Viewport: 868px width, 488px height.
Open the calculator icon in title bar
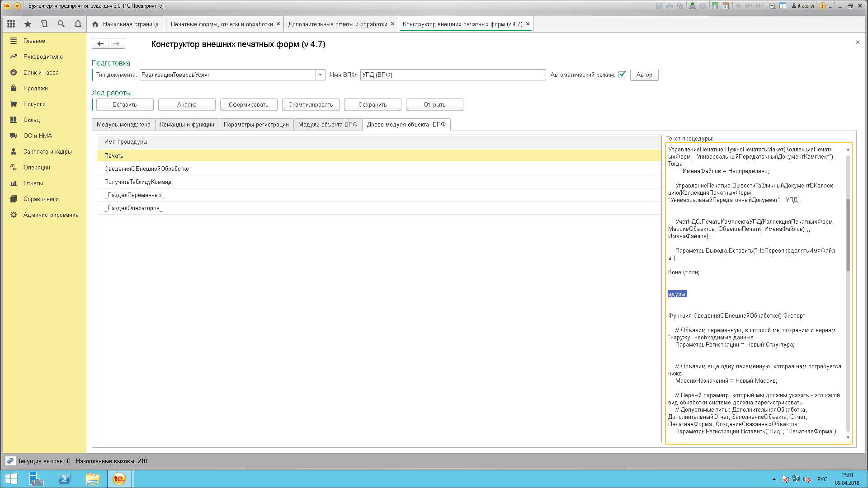715,6
